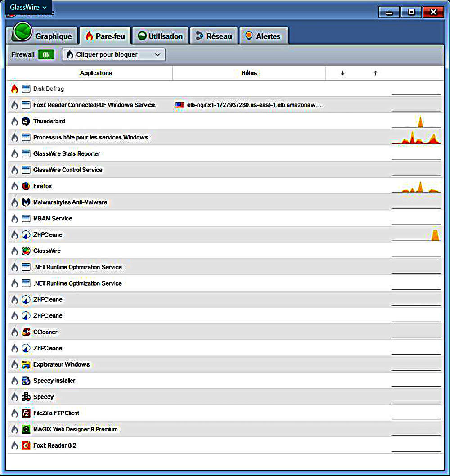Select the "Explorateur Windows" name

pyautogui.click(x=62, y=364)
